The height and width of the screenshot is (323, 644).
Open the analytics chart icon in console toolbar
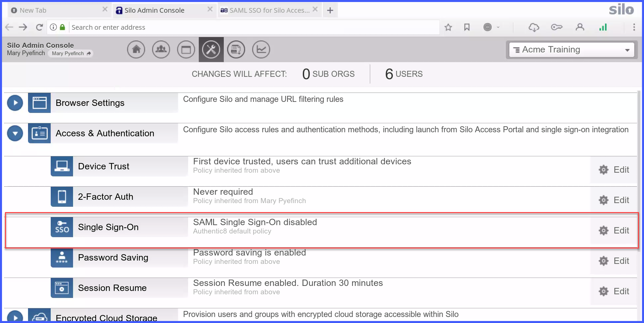click(261, 49)
